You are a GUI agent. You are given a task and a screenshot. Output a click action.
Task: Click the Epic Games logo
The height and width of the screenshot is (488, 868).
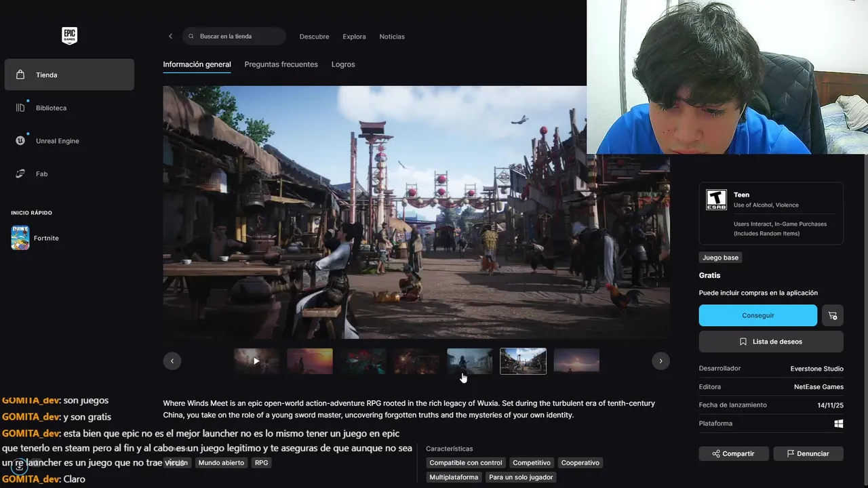tap(69, 36)
